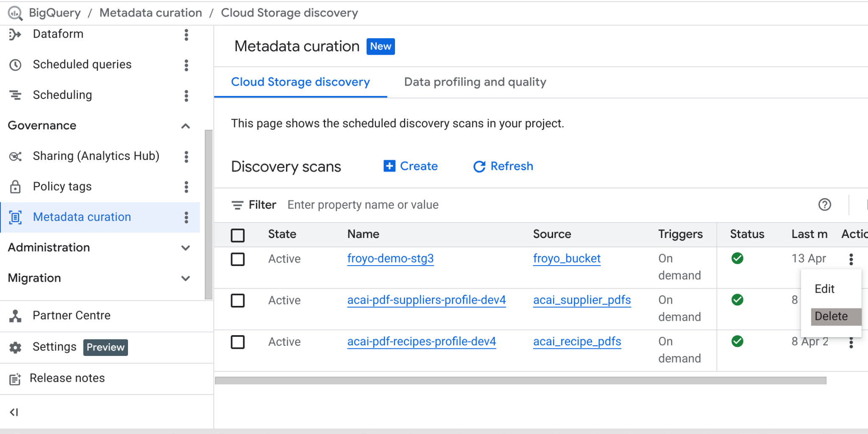Click the Settings gear icon
This screenshot has width=868, height=434.
pyautogui.click(x=15, y=347)
